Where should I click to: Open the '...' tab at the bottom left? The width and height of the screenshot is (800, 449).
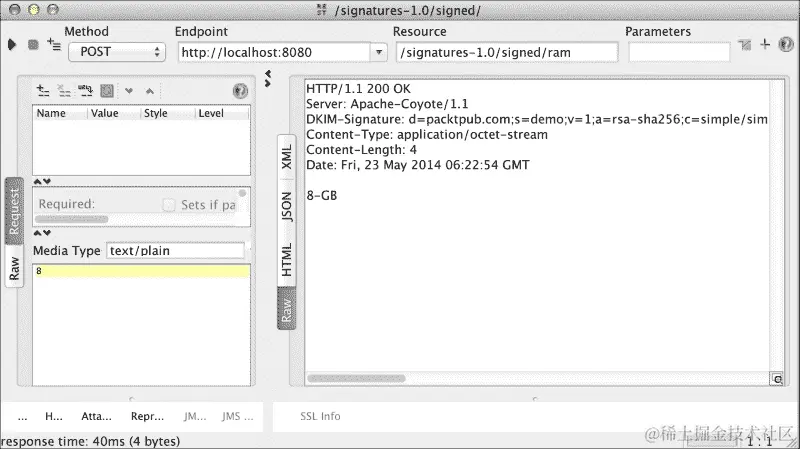click(x=22, y=416)
